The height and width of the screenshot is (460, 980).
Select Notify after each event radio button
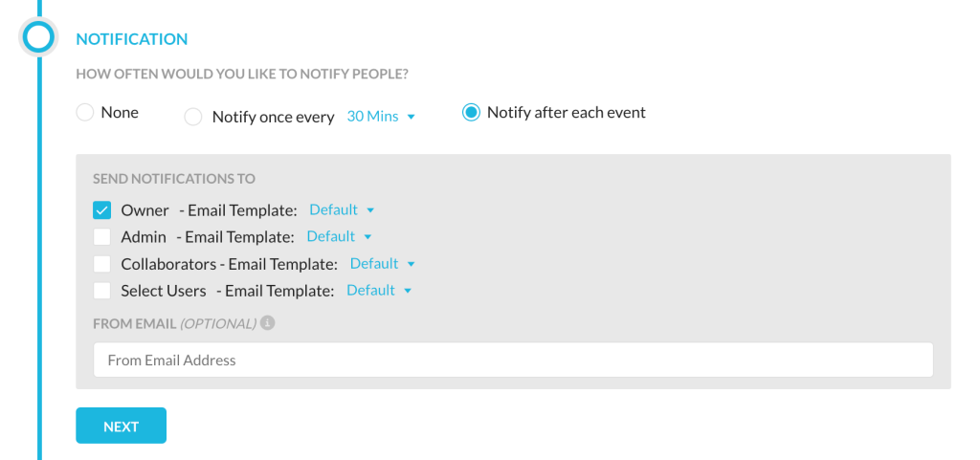pyautogui.click(x=471, y=113)
